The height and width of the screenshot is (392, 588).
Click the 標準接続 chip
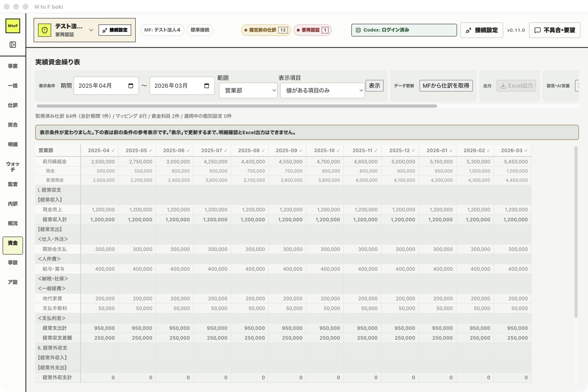pos(200,30)
